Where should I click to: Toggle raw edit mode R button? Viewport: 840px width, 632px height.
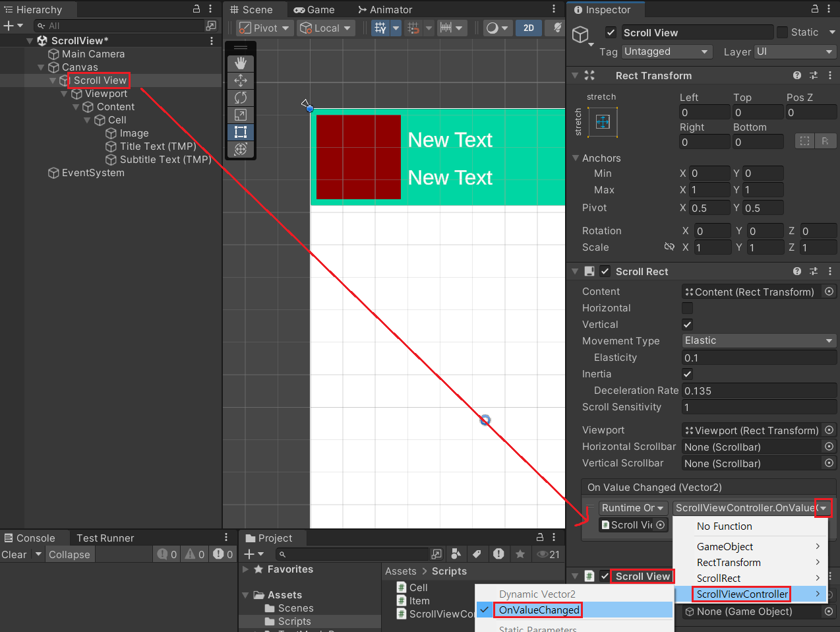(825, 141)
